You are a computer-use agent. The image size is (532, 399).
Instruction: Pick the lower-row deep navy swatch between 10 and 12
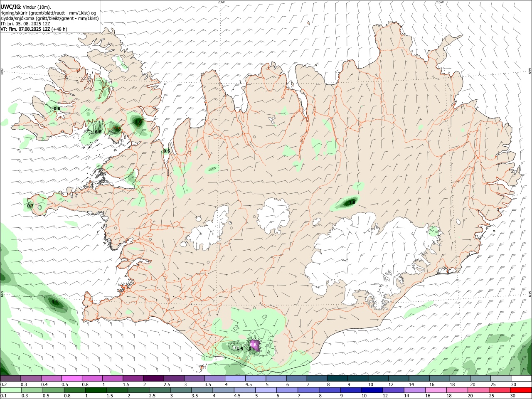[x=372, y=390]
